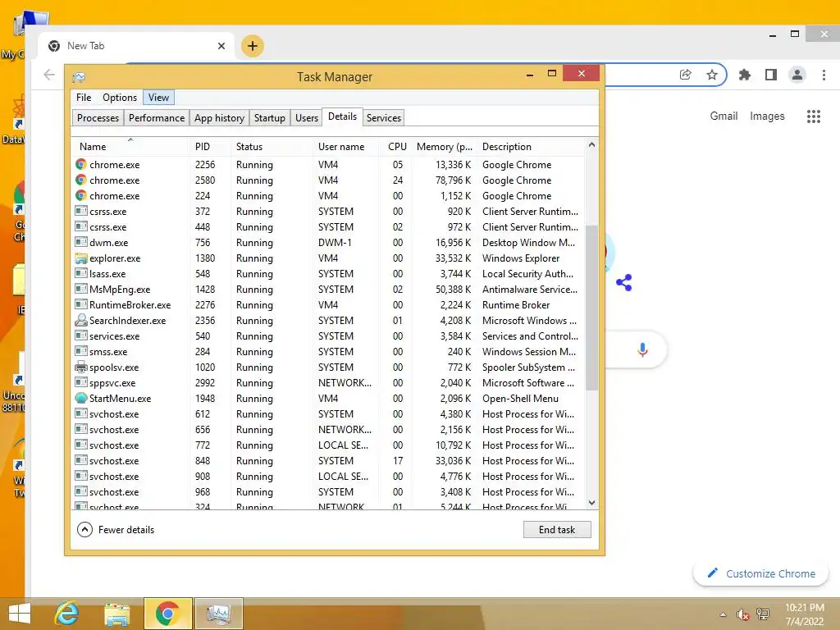Open the Chrome profile avatar

tap(797, 75)
